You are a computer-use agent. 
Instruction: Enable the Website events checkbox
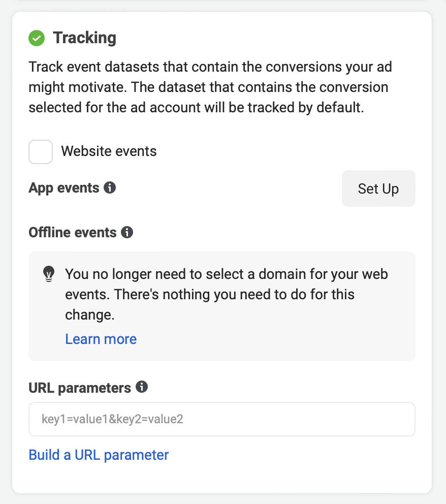click(41, 152)
